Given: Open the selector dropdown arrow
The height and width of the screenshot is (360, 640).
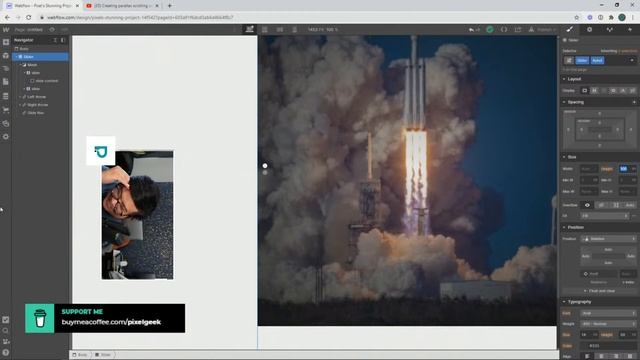Looking at the screenshot, I should pos(632,60).
